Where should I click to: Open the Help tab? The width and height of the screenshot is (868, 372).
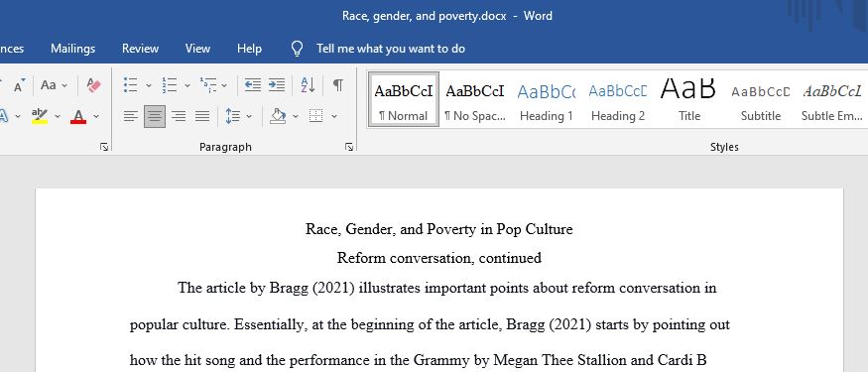[x=249, y=49]
